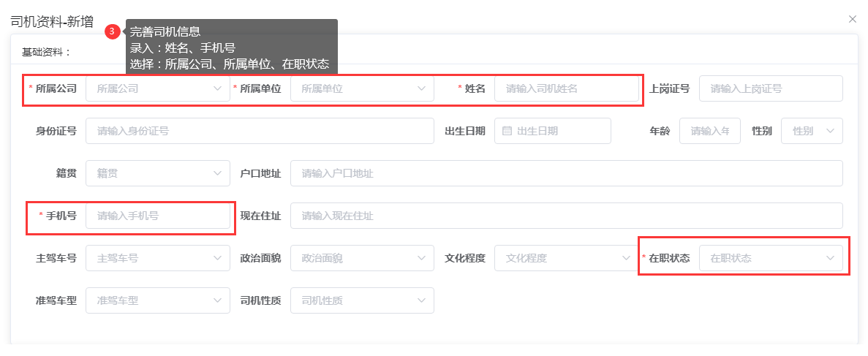Click the 姓名 driver name input
This screenshot has width=868, height=356.
point(566,88)
